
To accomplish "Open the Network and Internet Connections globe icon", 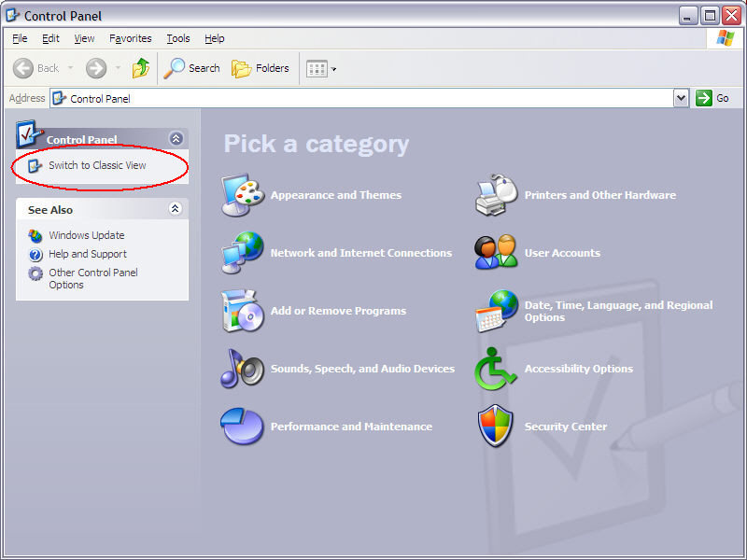I will point(243,252).
